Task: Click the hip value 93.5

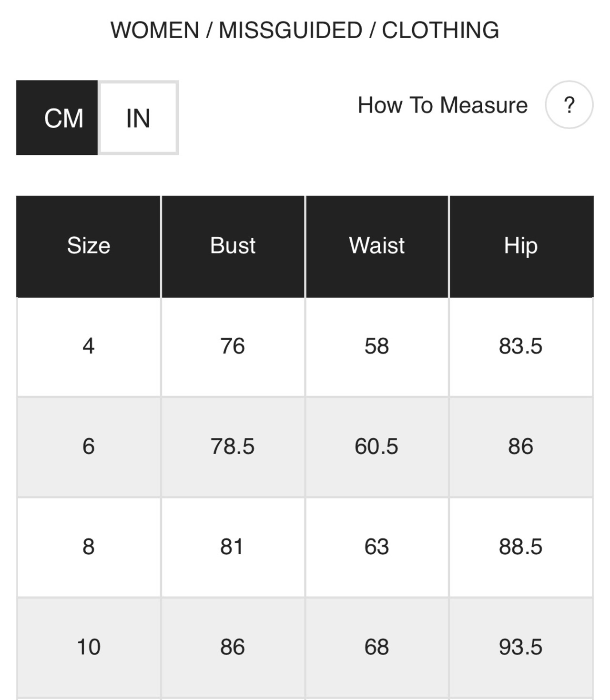Action: tap(521, 647)
